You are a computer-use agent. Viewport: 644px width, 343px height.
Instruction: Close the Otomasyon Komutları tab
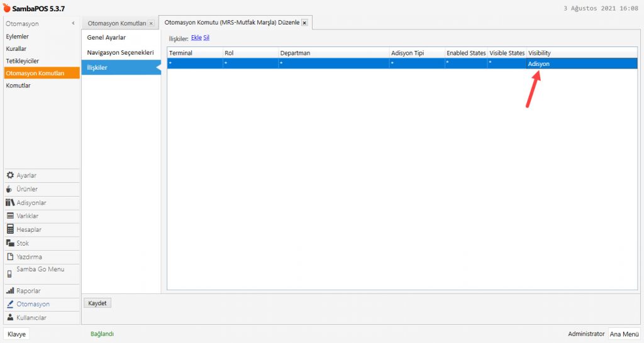click(x=151, y=23)
